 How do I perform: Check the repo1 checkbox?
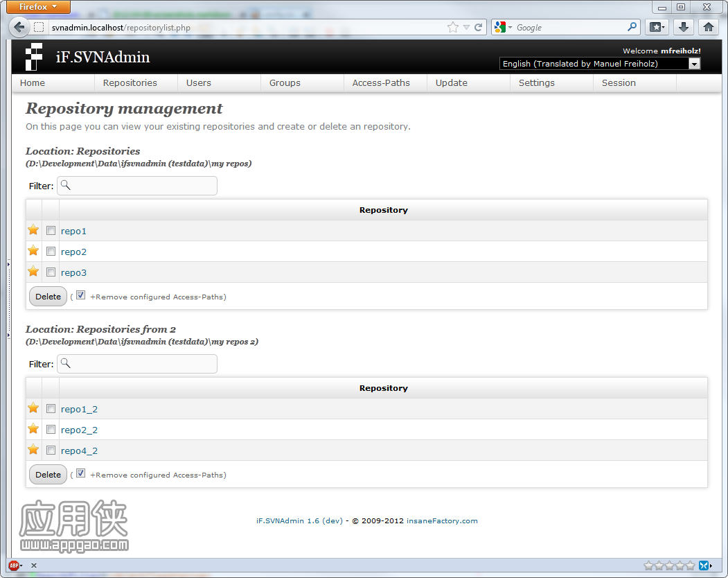coord(51,231)
